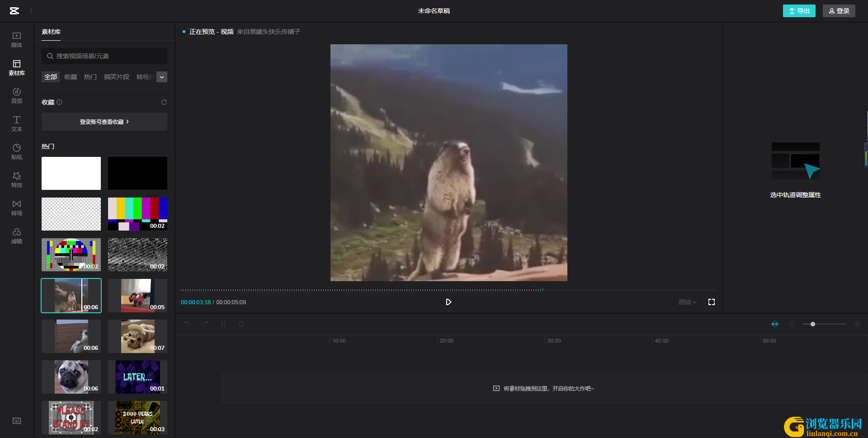The height and width of the screenshot is (438, 868).
Task: Open the 原始 aspect ratio dropdown
Action: [x=688, y=302]
